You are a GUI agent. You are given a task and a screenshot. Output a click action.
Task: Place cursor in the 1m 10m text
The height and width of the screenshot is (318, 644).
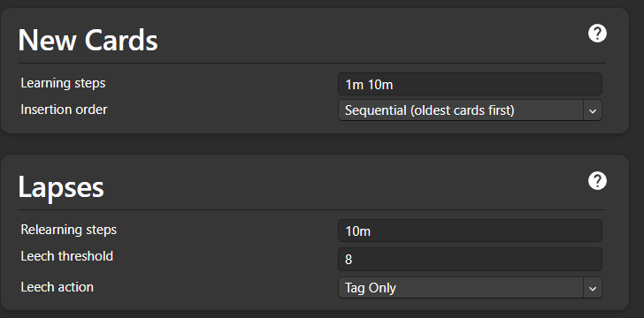[x=369, y=85]
